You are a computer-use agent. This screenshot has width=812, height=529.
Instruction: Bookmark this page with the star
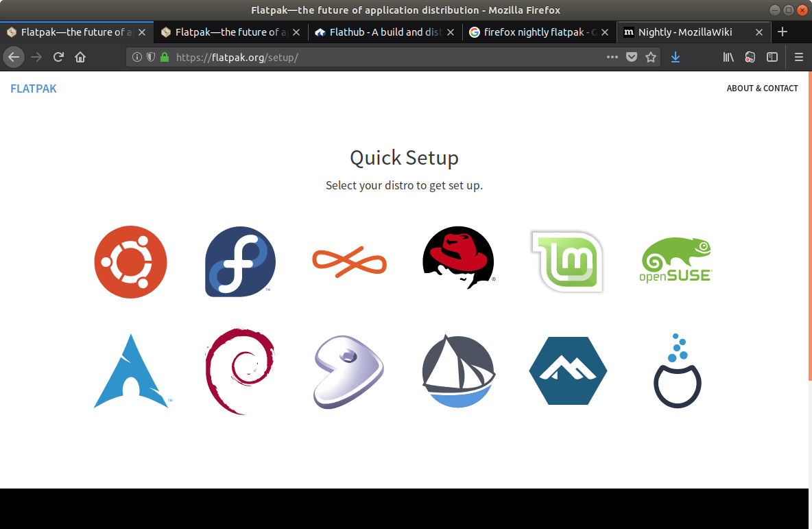pos(651,58)
